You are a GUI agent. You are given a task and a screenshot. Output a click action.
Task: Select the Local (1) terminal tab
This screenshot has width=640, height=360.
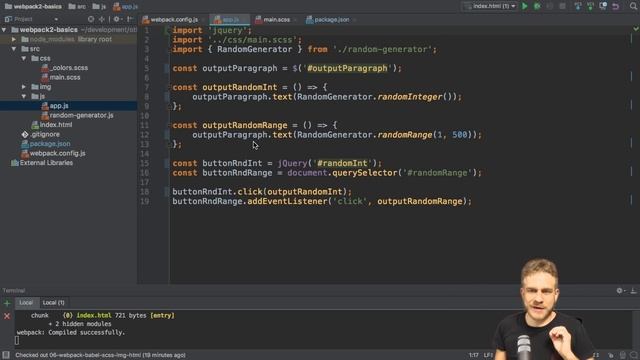coord(53,303)
